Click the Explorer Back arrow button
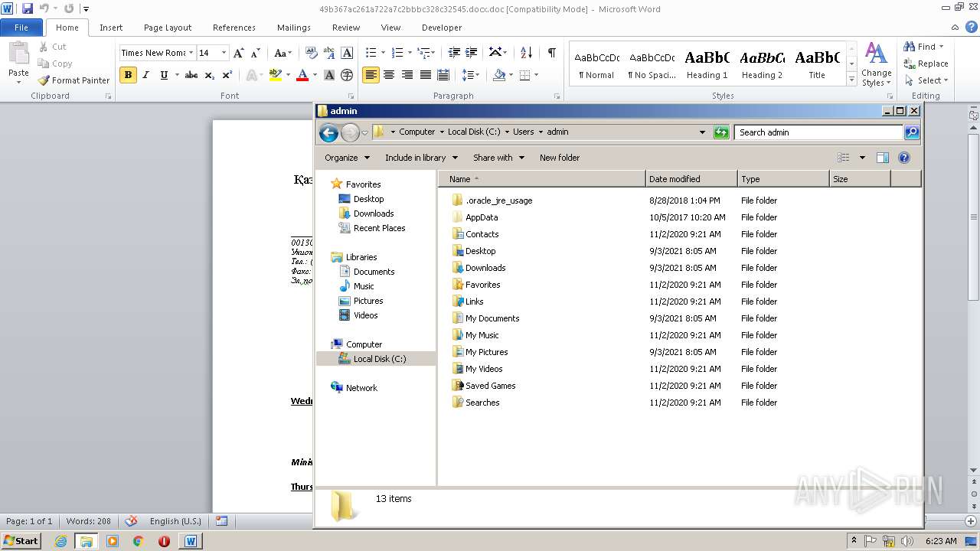This screenshot has height=551, width=980. coord(328,133)
